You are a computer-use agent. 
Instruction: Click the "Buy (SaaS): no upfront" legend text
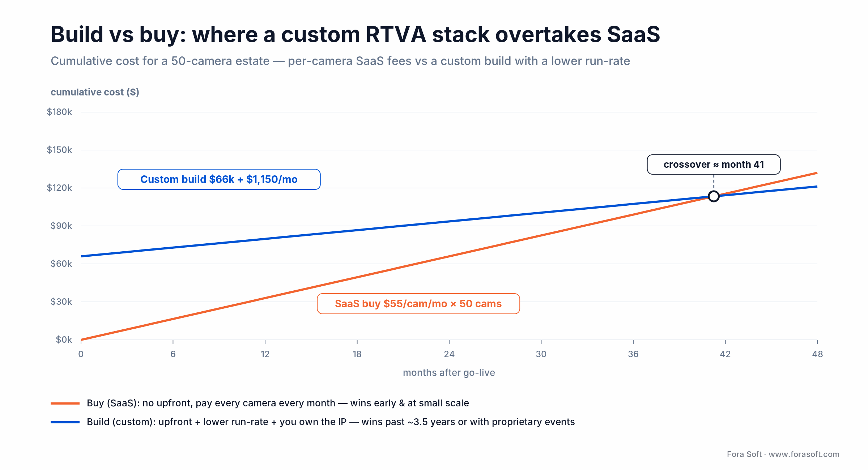tap(278, 403)
